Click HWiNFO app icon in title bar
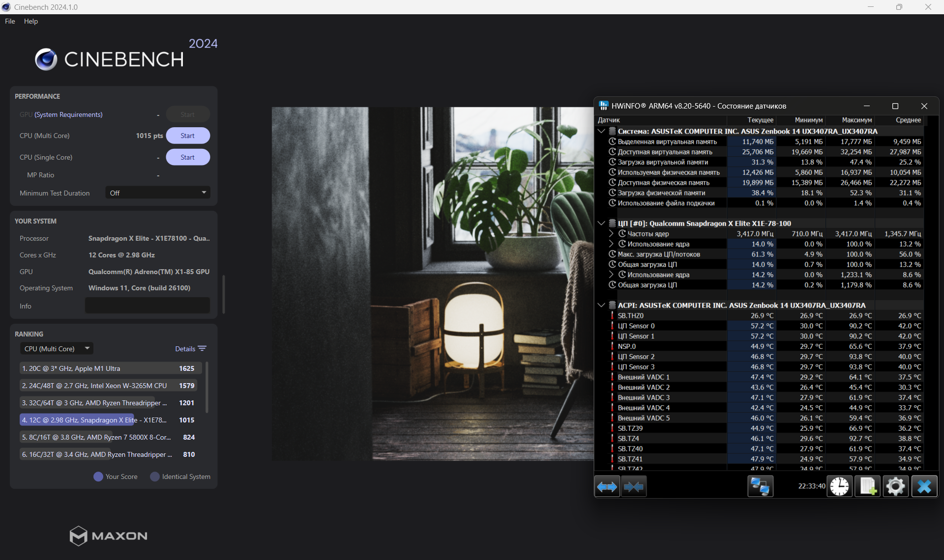Screen dimensions: 944x560 [603, 106]
